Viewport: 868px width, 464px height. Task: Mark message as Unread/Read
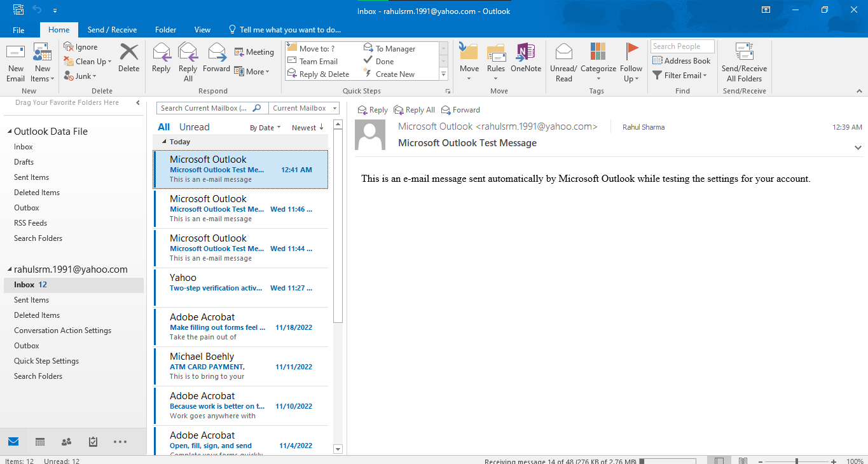tap(563, 62)
